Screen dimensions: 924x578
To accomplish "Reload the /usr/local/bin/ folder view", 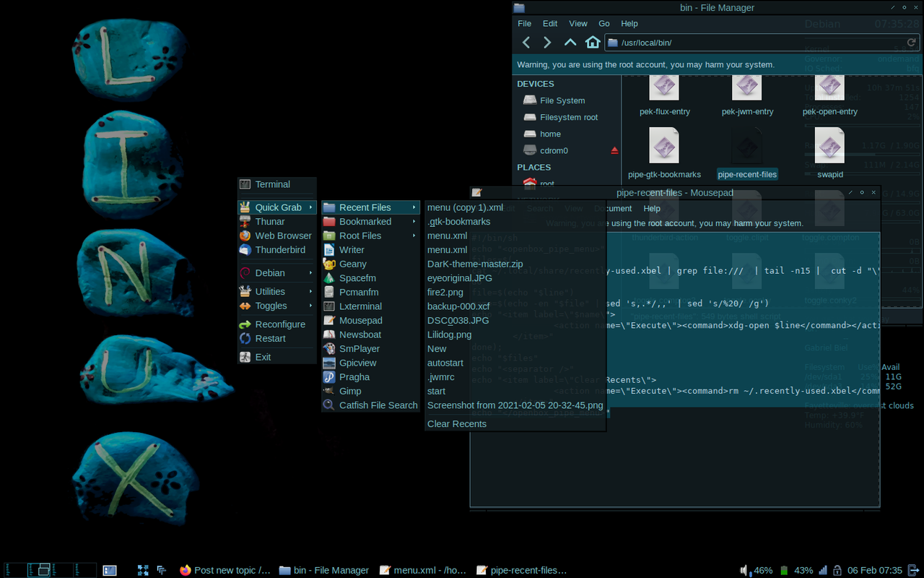I will point(911,43).
